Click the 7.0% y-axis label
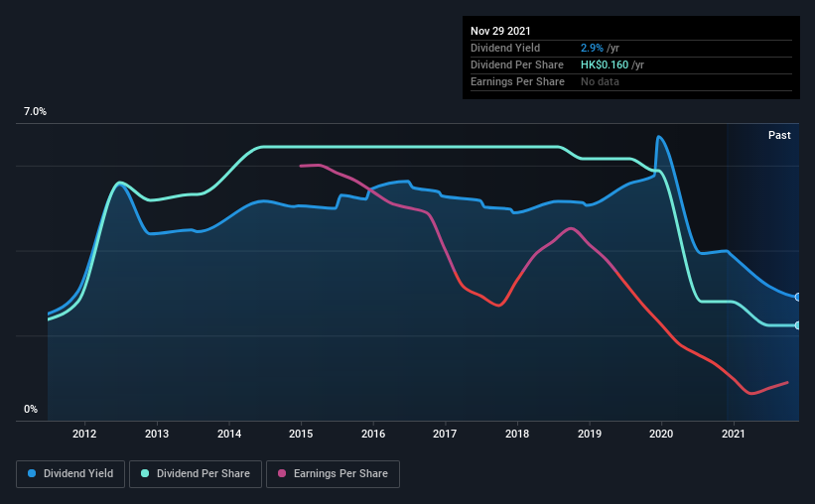The image size is (815, 504). point(35,112)
